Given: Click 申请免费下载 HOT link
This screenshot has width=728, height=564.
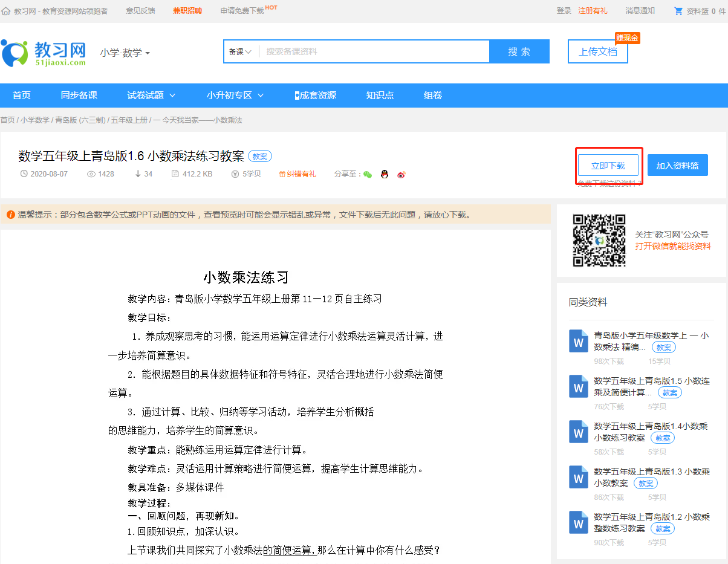Looking at the screenshot, I should [x=249, y=10].
